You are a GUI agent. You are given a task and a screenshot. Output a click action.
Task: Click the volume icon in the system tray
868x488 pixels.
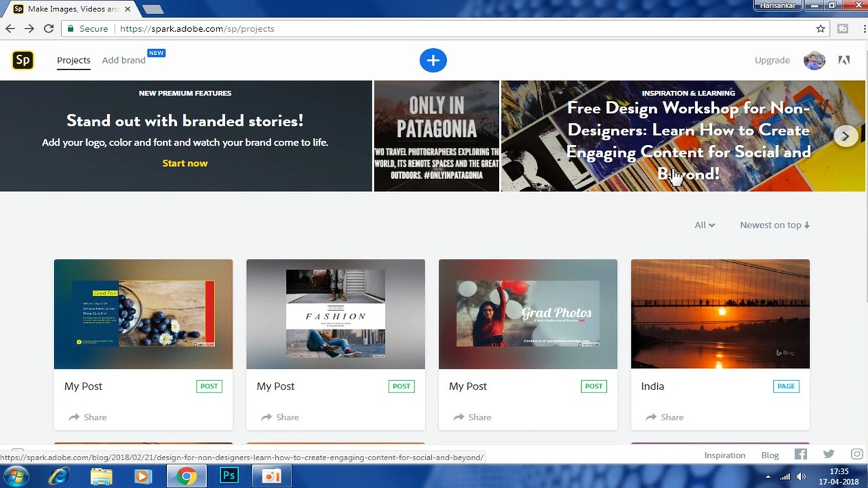[x=801, y=476]
